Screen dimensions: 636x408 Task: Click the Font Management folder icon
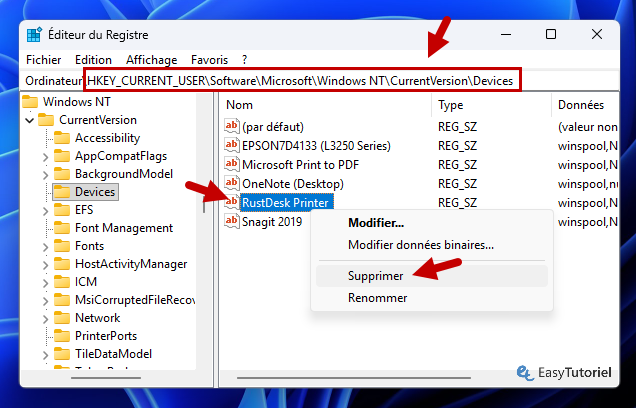tap(62, 228)
